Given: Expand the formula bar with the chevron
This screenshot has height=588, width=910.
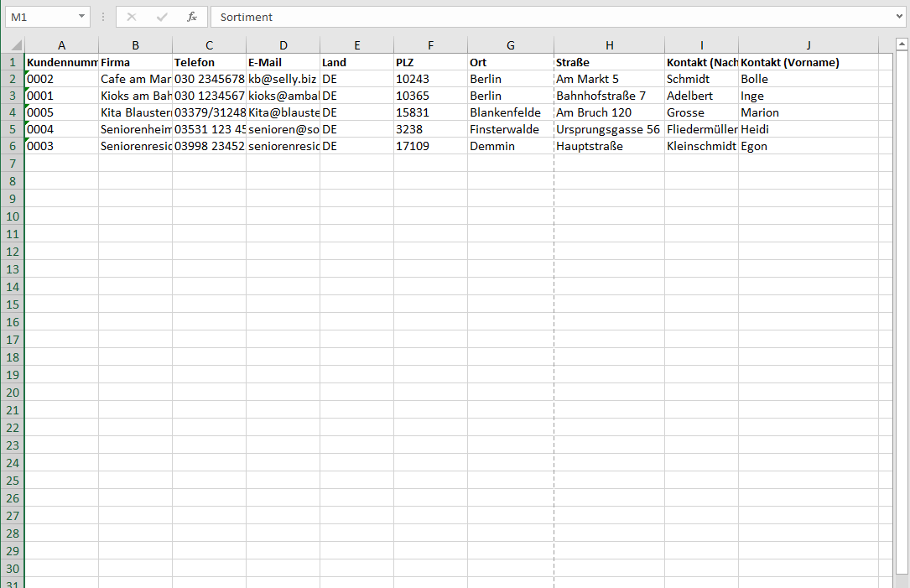Looking at the screenshot, I should [x=899, y=17].
